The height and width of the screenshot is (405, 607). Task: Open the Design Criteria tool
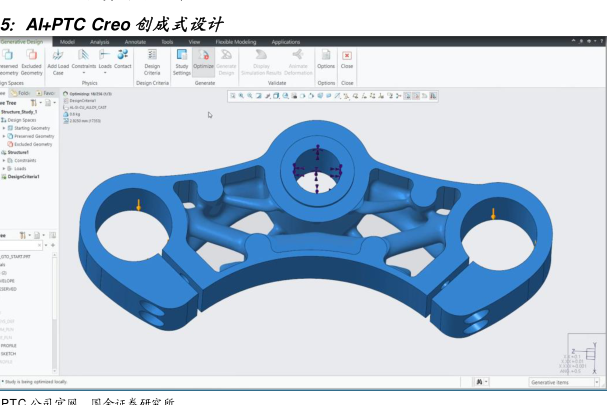(152, 61)
